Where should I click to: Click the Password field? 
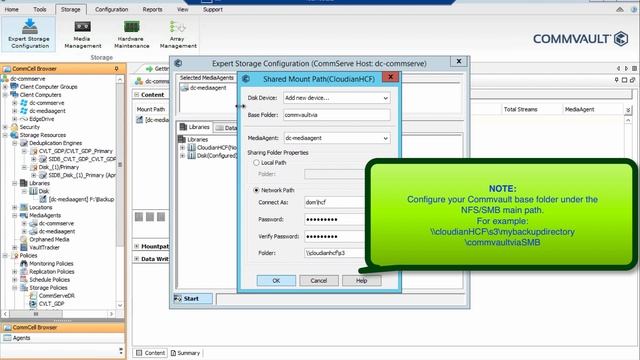click(335, 219)
